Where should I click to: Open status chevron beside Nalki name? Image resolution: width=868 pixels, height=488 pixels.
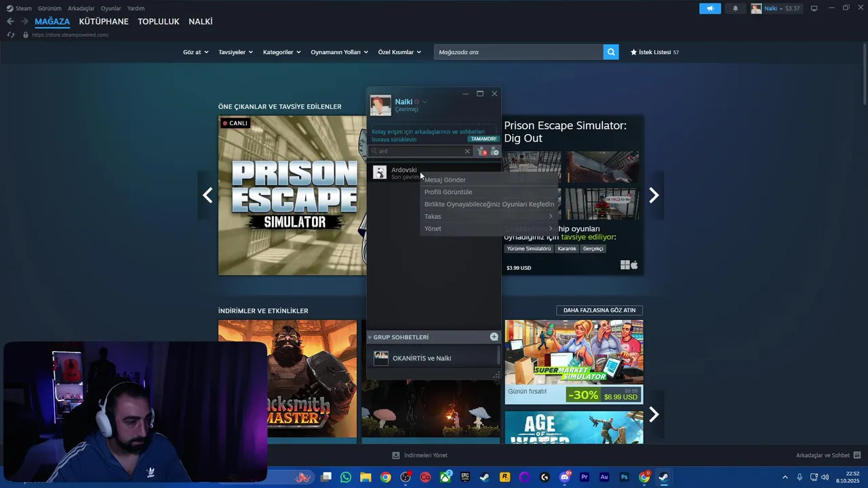coord(425,102)
